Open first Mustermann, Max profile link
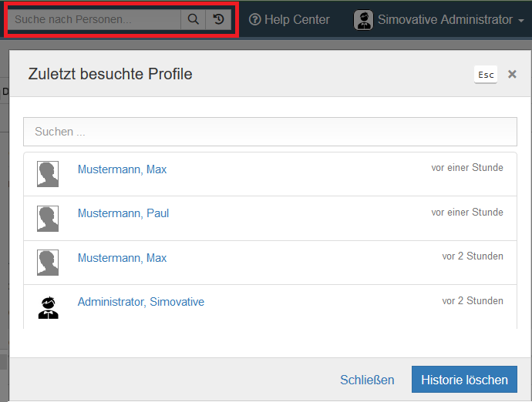This screenshot has height=402, width=532. 122,169
